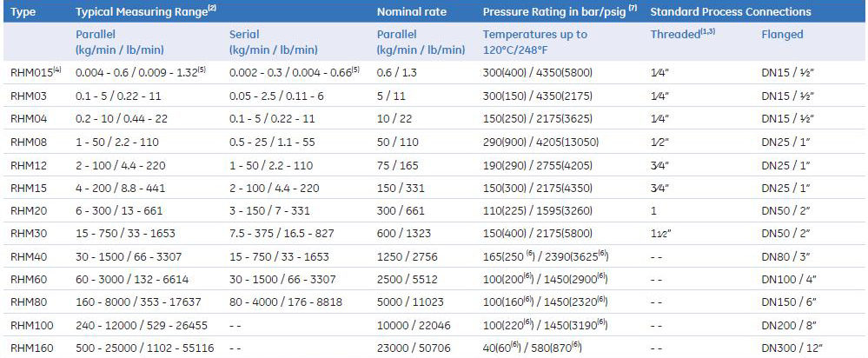Click the Standard Process Connections header
The height and width of the screenshot is (358, 868).
coord(731,12)
